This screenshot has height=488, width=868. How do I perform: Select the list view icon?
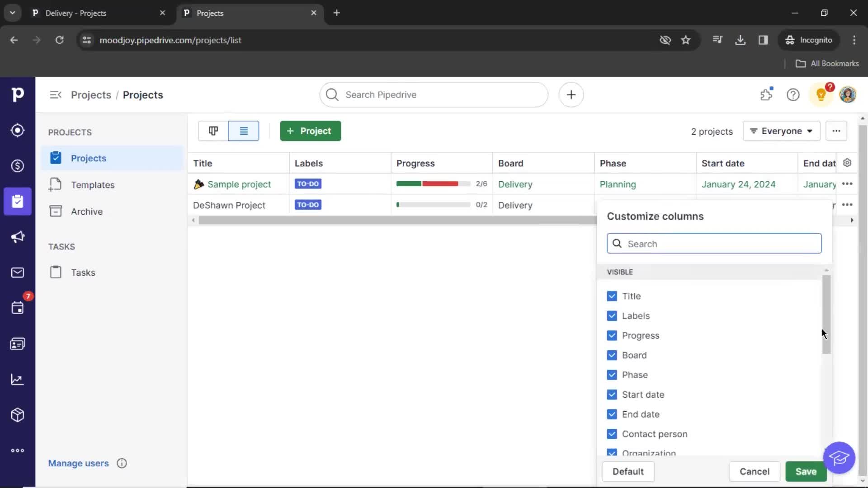tap(244, 131)
